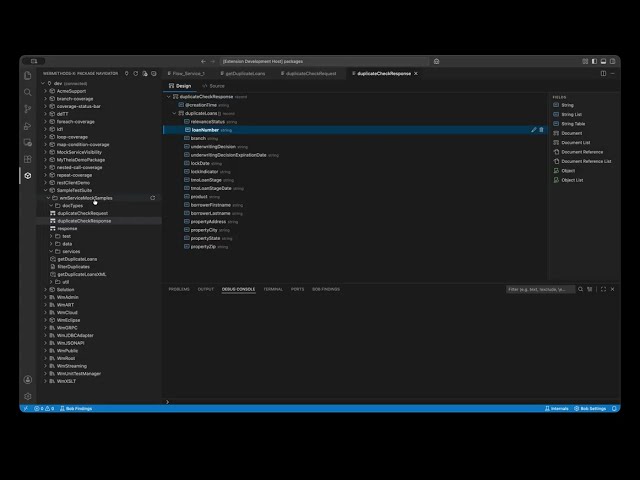This screenshot has height=480, width=640.
Task: Open the Terminal panel tab
Action: [273, 289]
